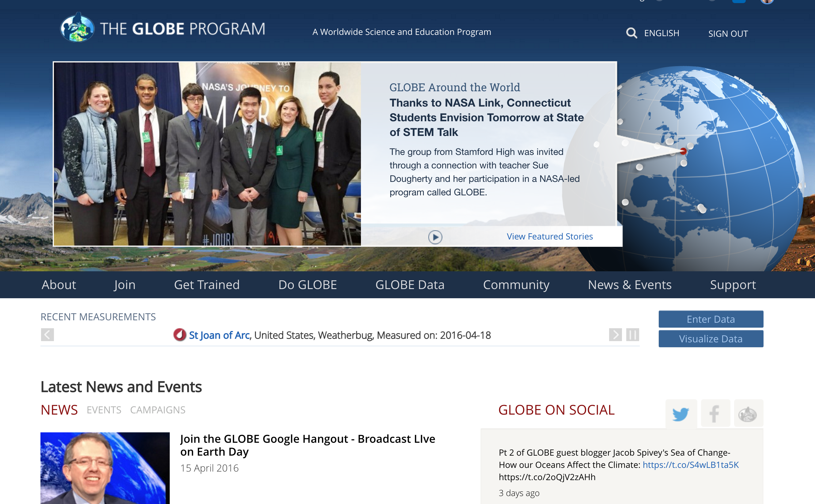Click the Latest News and Events heading

pyautogui.click(x=121, y=387)
